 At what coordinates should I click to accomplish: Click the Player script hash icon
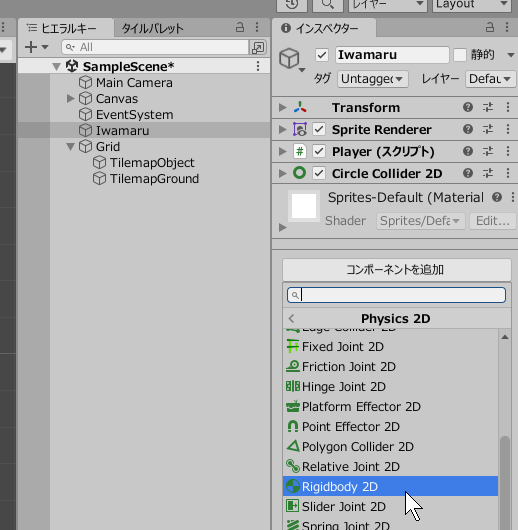pyautogui.click(x=300, y=151)
